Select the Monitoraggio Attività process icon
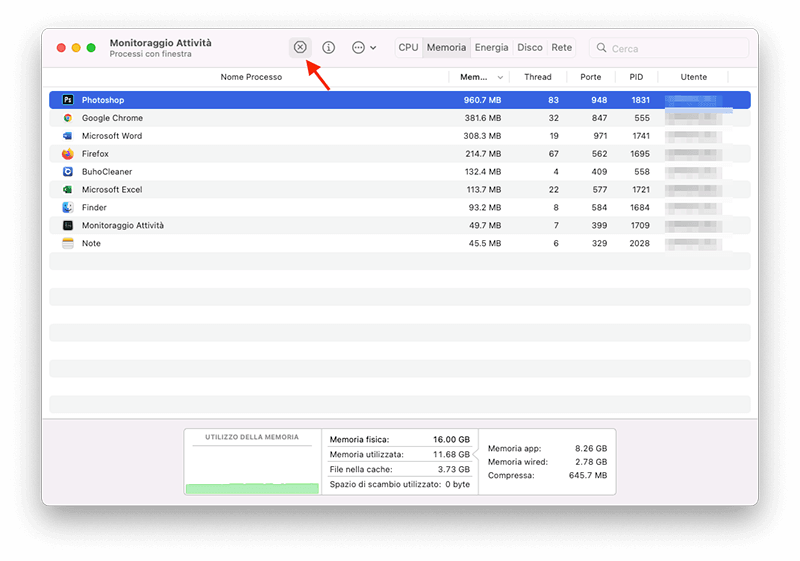This screenshot has width=800, height=561. tap(68, 225)
